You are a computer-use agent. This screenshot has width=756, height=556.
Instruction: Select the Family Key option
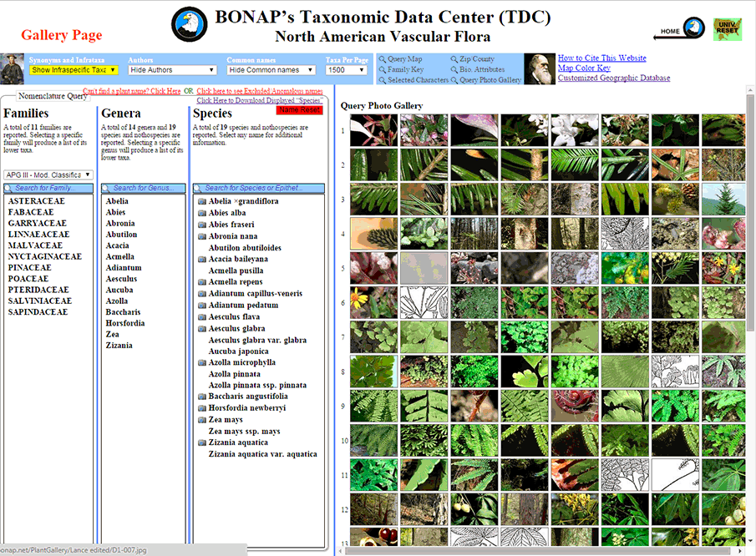point(404,70)
